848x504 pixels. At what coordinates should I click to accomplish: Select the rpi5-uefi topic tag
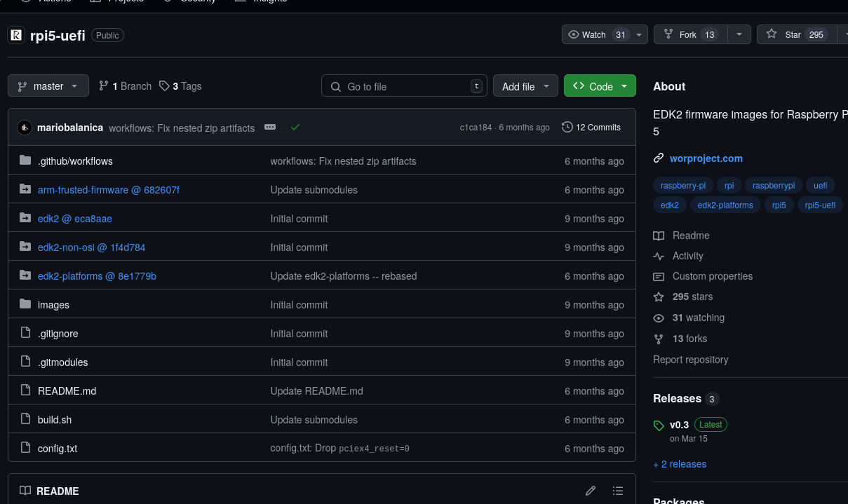820,205
